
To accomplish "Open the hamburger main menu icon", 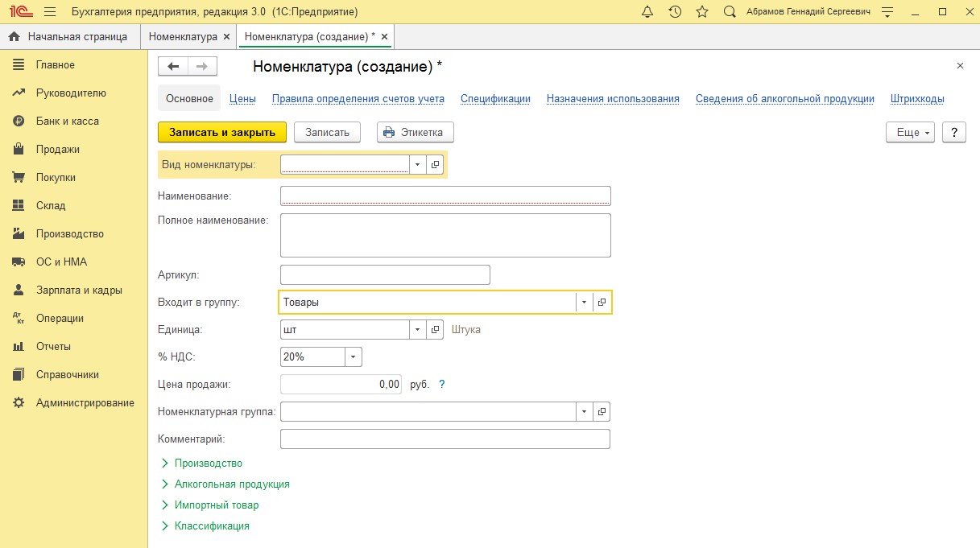I will [50, 12].
